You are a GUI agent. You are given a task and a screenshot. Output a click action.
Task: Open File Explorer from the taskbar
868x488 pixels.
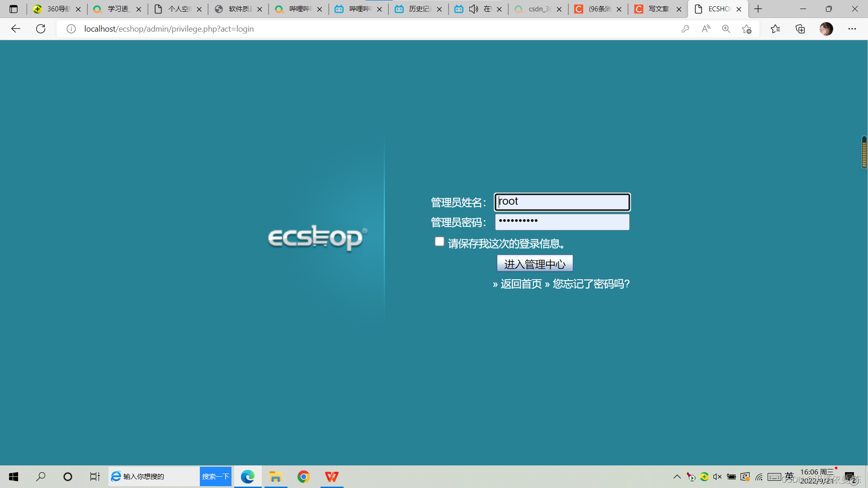tap(276, 476)
